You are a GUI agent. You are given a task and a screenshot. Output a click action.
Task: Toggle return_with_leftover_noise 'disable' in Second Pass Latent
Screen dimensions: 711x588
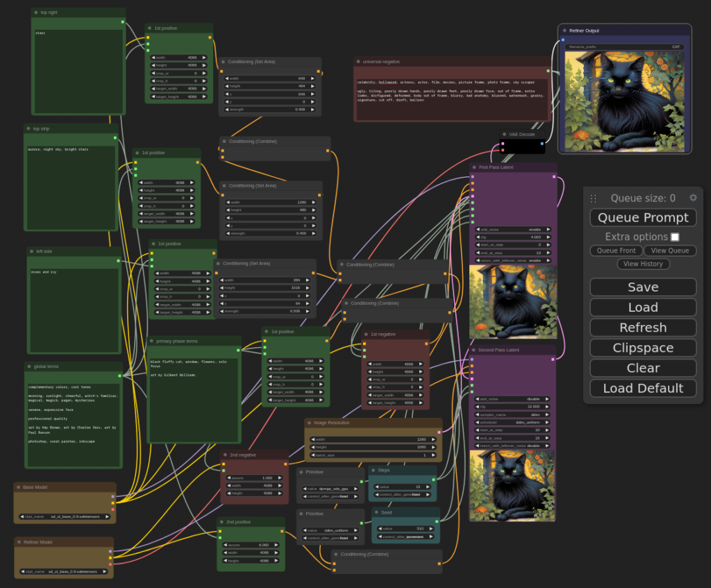[x=512, y=446]
